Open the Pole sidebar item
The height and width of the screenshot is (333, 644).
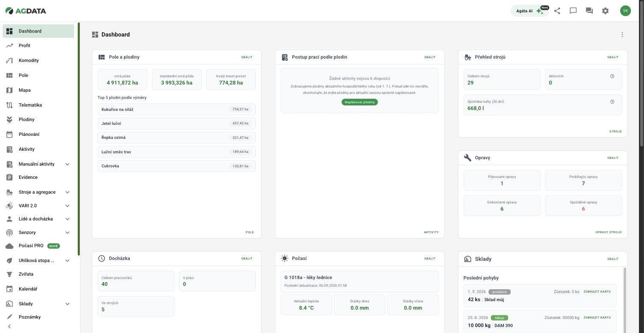point(39,75)
